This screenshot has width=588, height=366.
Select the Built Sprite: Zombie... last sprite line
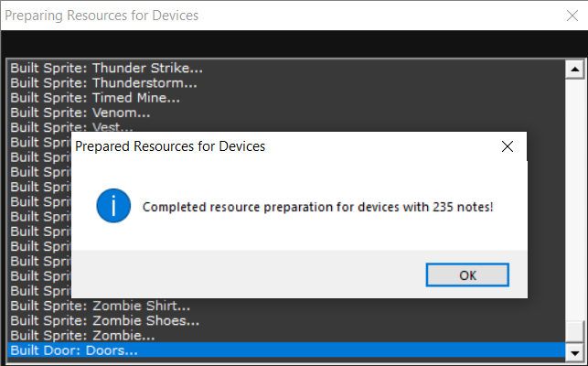[286, 336]
